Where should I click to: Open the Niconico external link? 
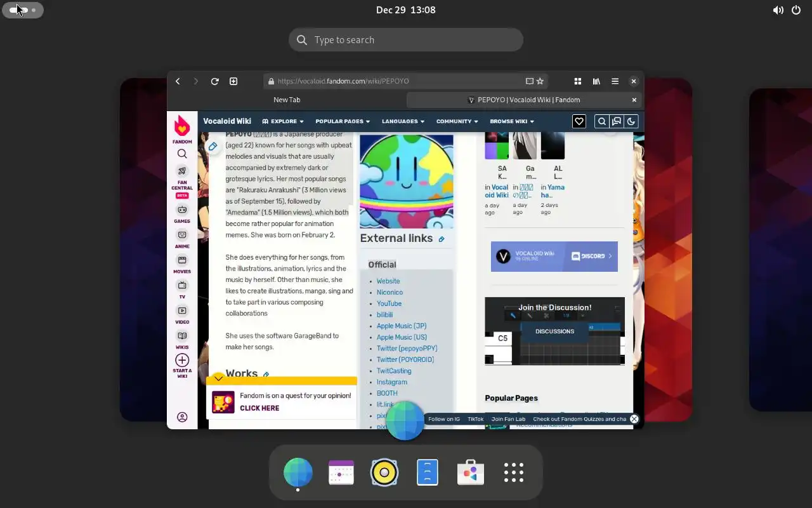(x=390, y=292)
